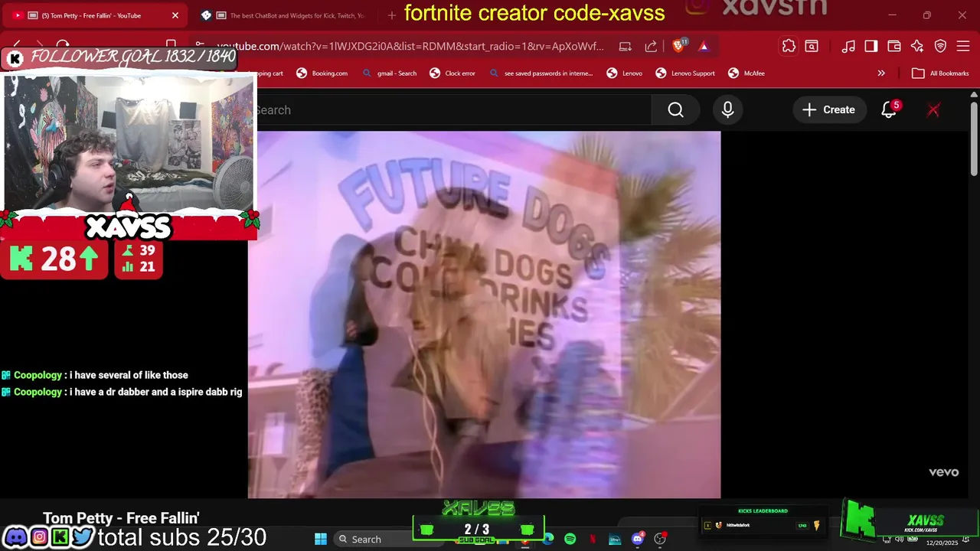Open see saved passwords bookmark
Viewport: 980px width, 551px height.
click(541, 73)
